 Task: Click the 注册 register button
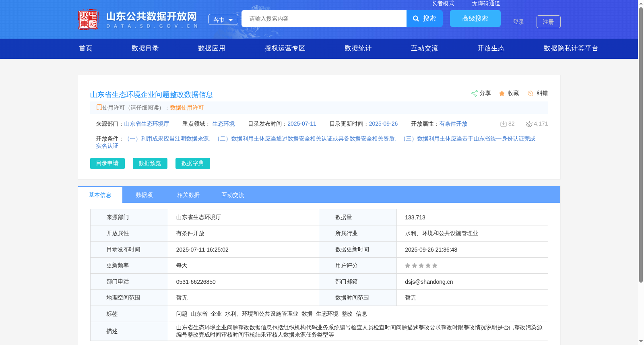coord(549,22)
